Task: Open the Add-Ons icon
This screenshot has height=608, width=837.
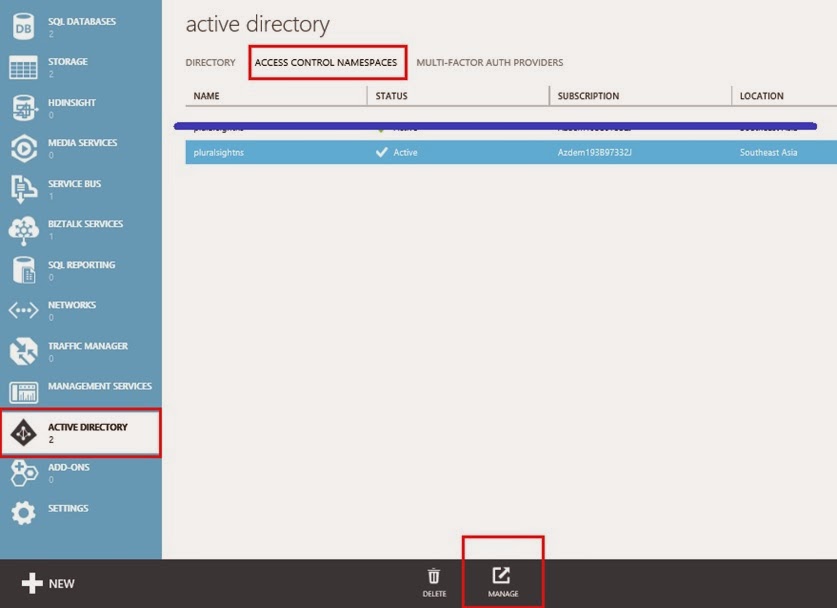Action: [23, 472]
